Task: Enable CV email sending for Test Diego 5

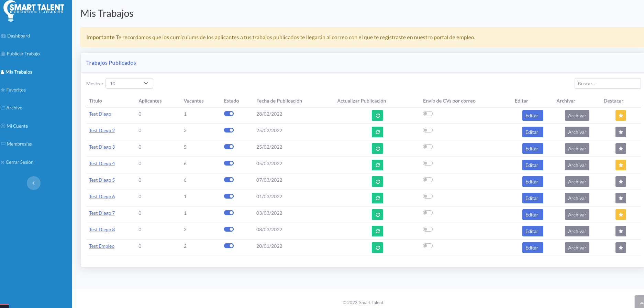Action: tap(428, 180)
